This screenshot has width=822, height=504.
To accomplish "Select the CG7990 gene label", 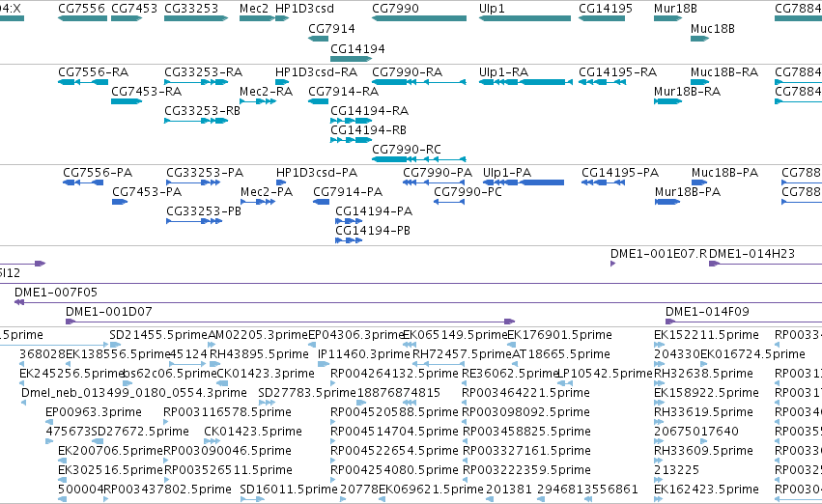I will point(395,9).
